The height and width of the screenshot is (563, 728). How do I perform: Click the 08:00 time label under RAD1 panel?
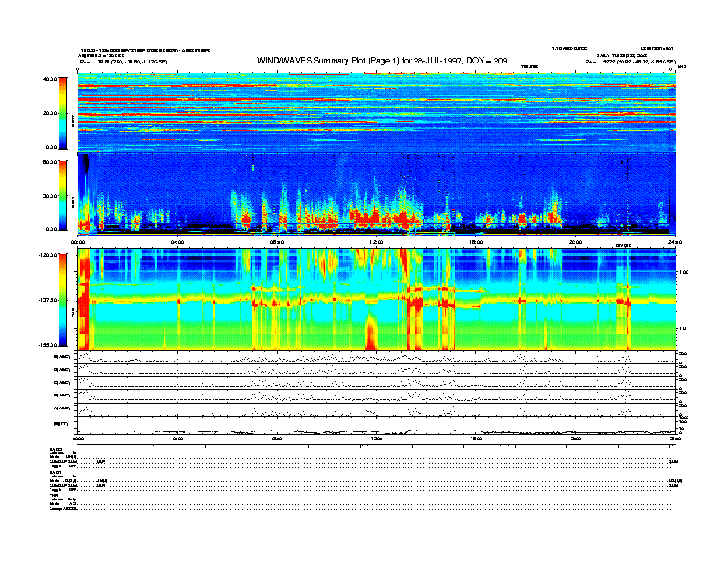click(x=277, y=242)
